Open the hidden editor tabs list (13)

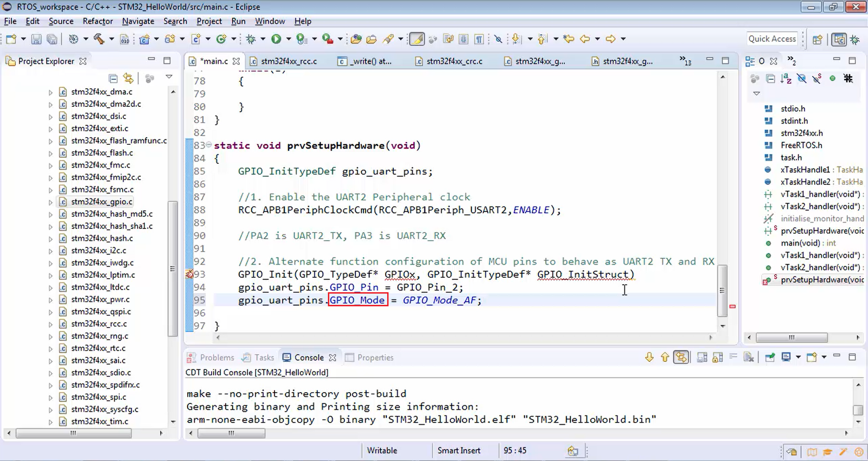(686, 61)
